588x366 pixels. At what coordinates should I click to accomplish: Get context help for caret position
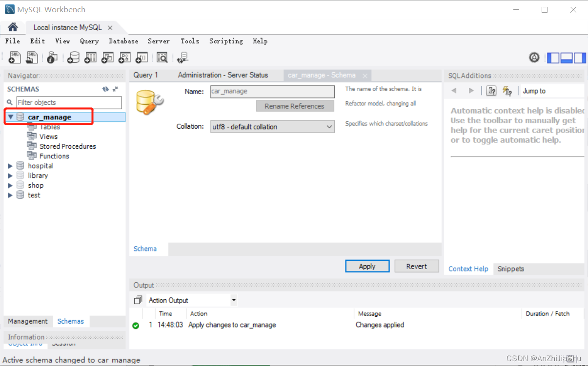tap(491, 91)
